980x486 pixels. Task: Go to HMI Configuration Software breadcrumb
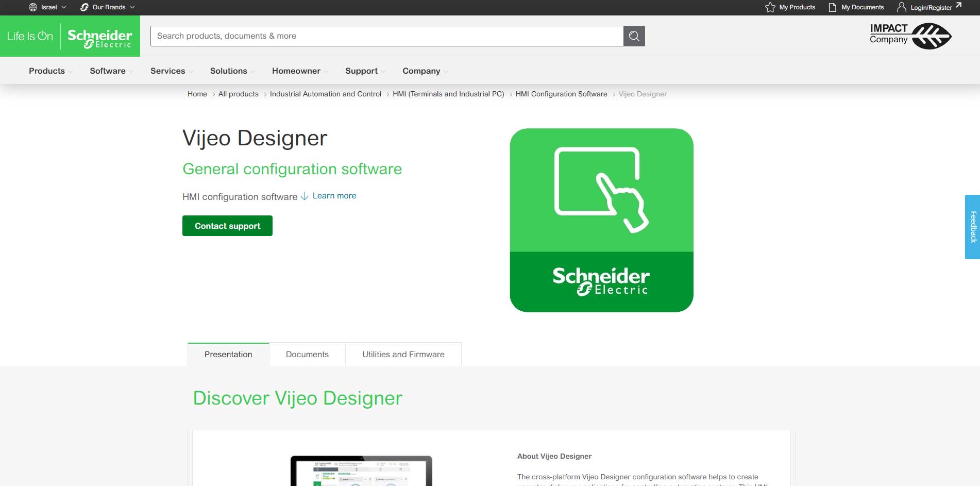pyautogui.click(x=561, y=94)
